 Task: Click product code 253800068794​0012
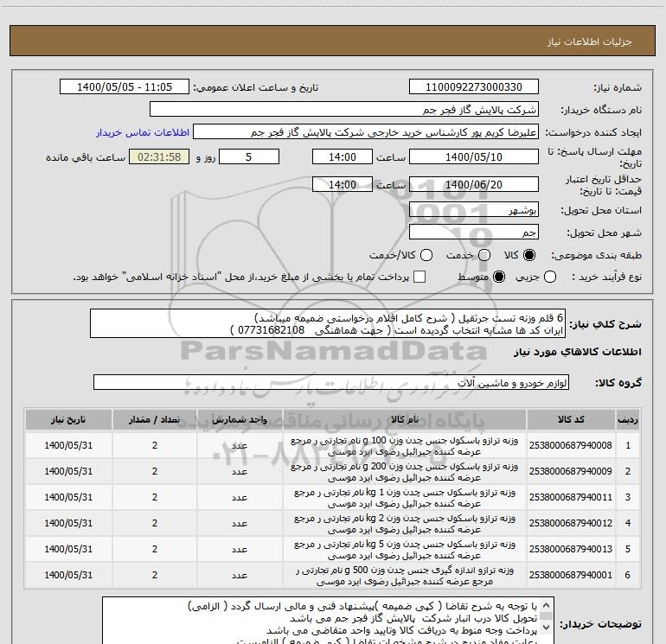tap(571, 523)
